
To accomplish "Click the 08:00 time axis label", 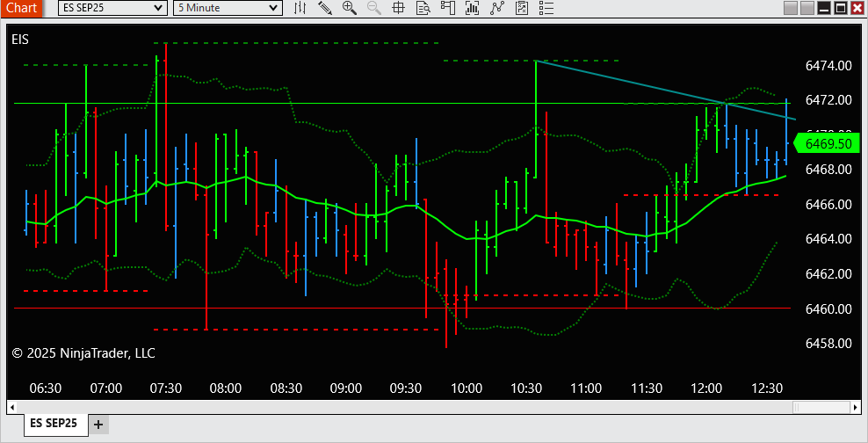I will (226, 389).
